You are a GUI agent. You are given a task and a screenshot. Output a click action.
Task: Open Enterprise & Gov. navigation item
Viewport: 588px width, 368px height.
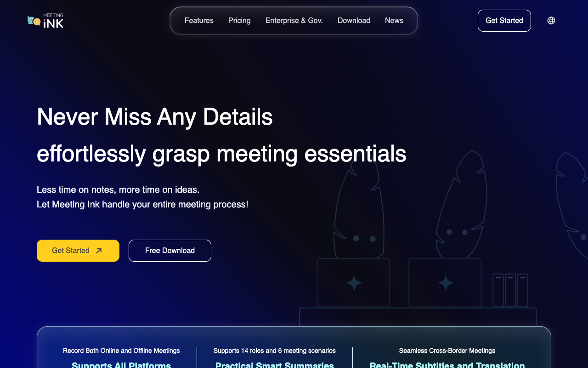click(x=294, y=21)
